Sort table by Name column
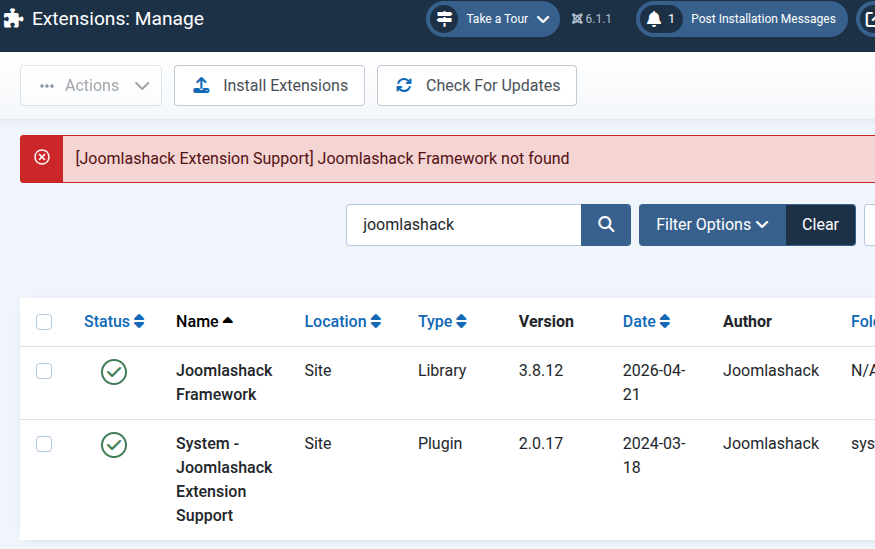This screenshot has width=875, height=549. click(204, 321)
